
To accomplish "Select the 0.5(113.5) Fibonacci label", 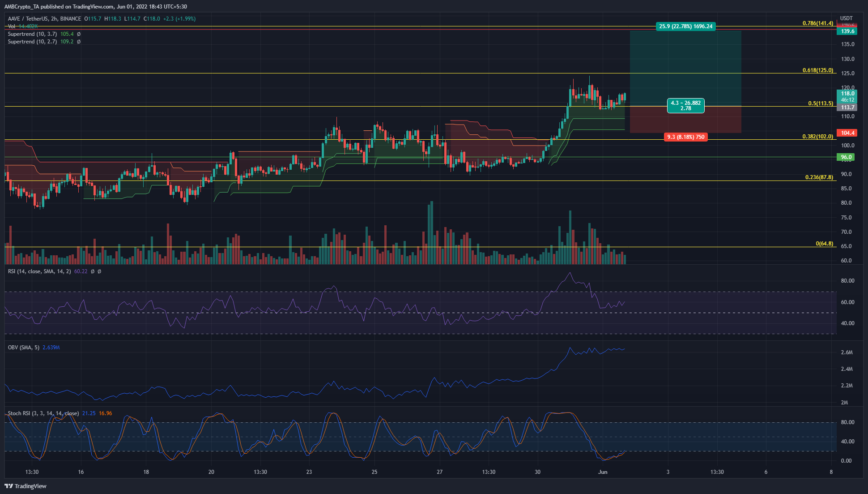I will click(821, 103).
